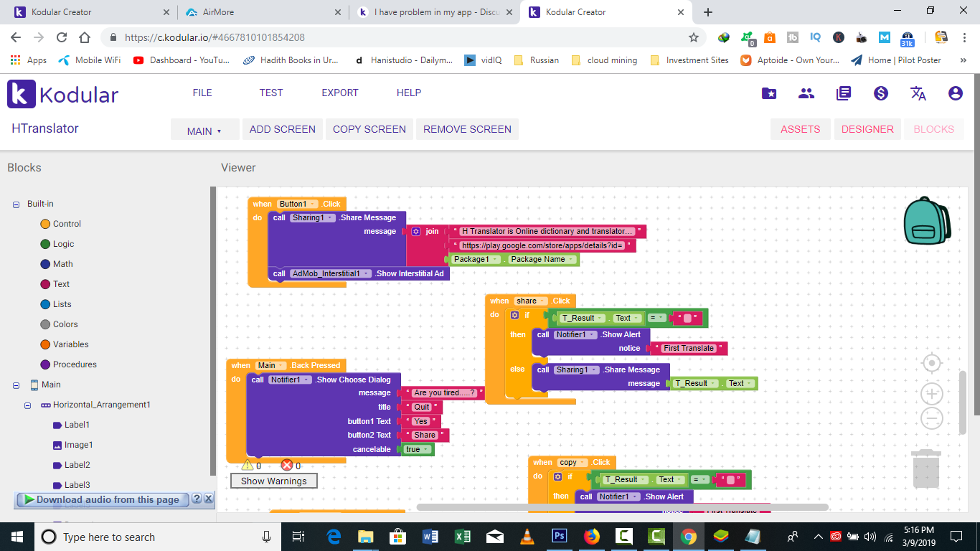Image resolution: width=980 pixels, height=551 pixels.
Task: Toggle the if block mutator gear in share.Click
Action: tap(514, 315)
